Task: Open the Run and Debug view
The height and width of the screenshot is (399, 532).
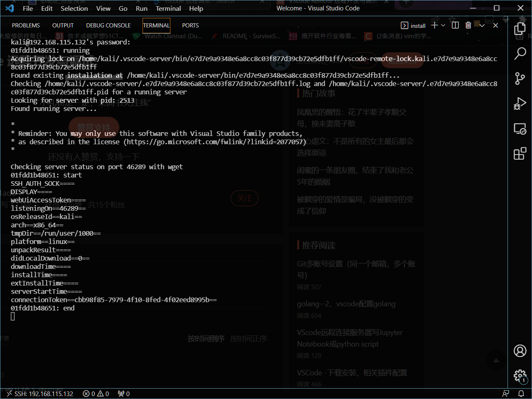Action: click(x=520, y=103)
